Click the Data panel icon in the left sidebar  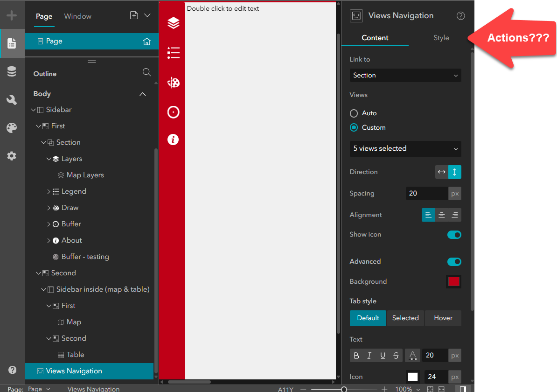click(x=12, y=71)
